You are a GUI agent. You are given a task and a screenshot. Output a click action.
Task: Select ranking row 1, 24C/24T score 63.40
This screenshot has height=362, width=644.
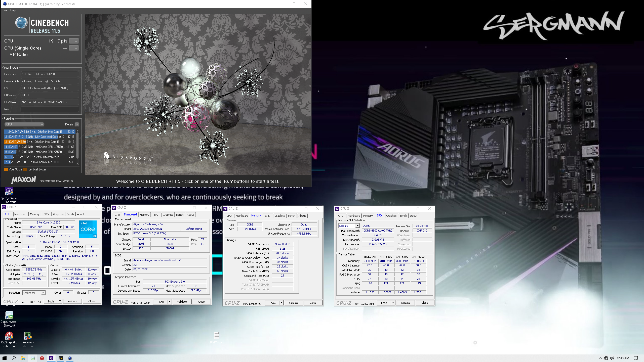pos(40,132)
